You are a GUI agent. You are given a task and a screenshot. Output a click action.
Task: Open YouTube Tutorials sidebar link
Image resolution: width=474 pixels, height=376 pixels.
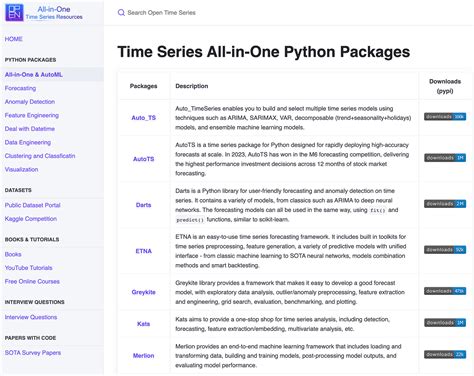tap(28, 268)
